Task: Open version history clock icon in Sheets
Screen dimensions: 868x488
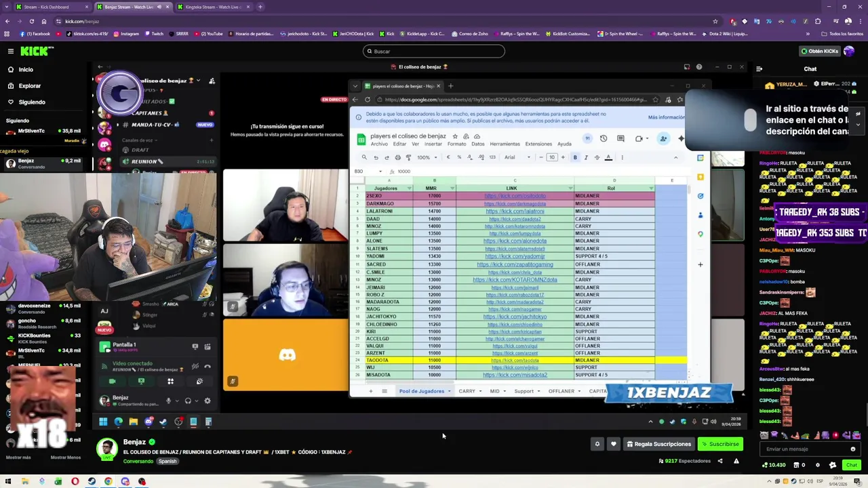Action: coord(604,139)
